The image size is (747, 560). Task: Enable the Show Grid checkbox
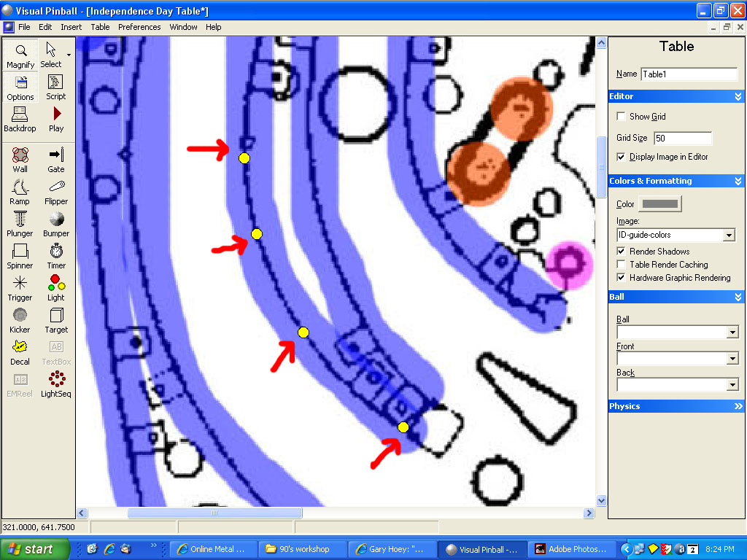tap(621, 117)
